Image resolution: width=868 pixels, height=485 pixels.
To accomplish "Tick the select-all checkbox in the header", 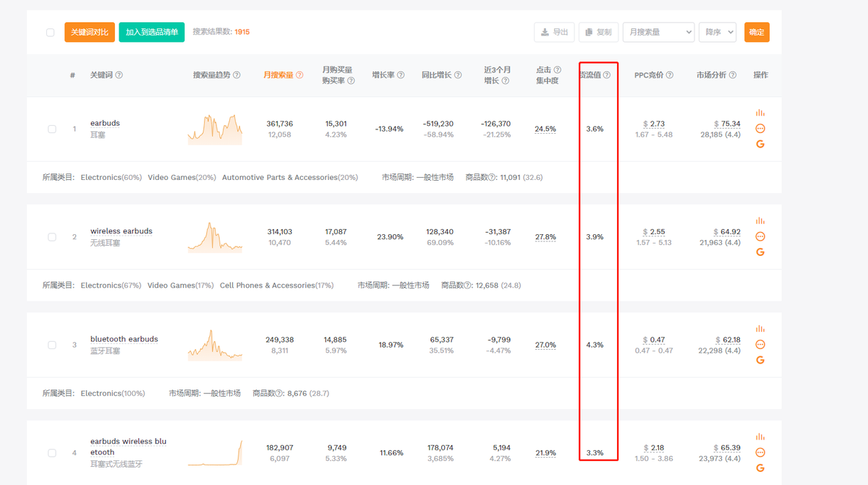I will 50,32.
